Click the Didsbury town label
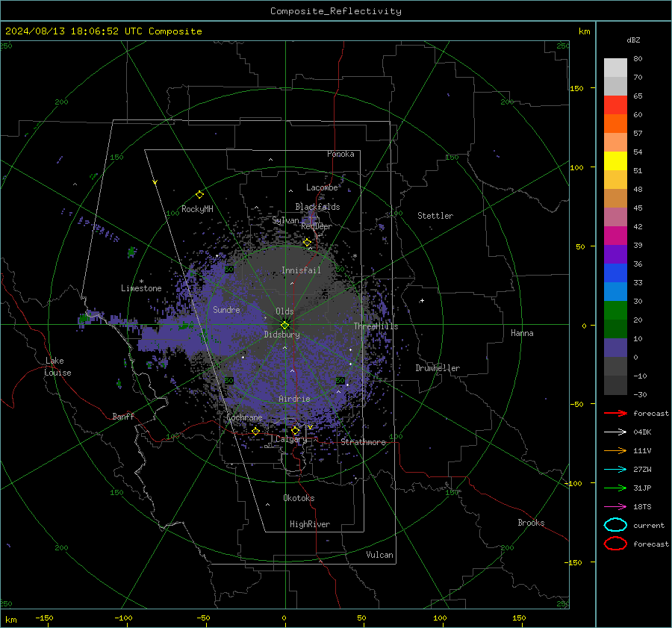The width and height of the screenshot is (672, 628). click(281, 335)
